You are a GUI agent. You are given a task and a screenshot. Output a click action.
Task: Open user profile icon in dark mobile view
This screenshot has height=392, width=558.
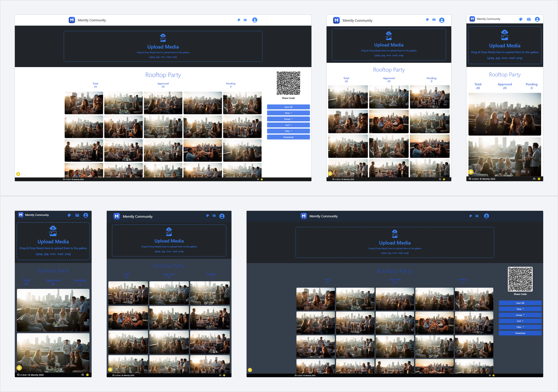86,215
